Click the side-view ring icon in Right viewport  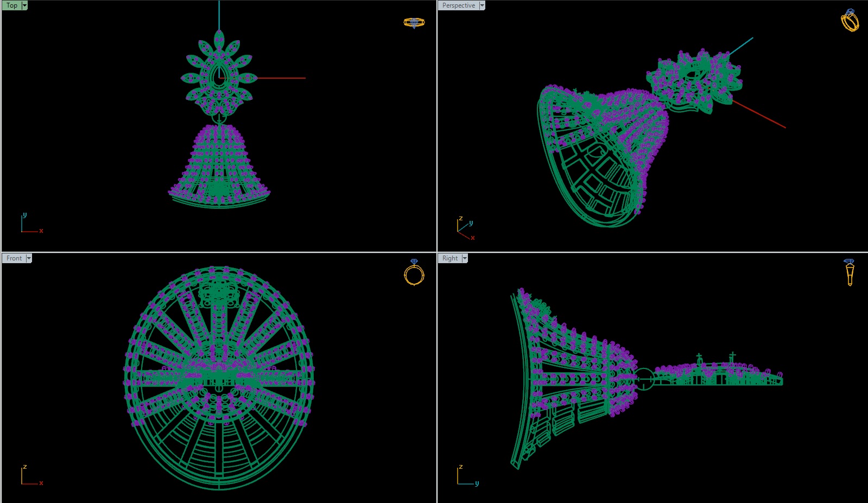pyautogui.click(x=850, y=272)
